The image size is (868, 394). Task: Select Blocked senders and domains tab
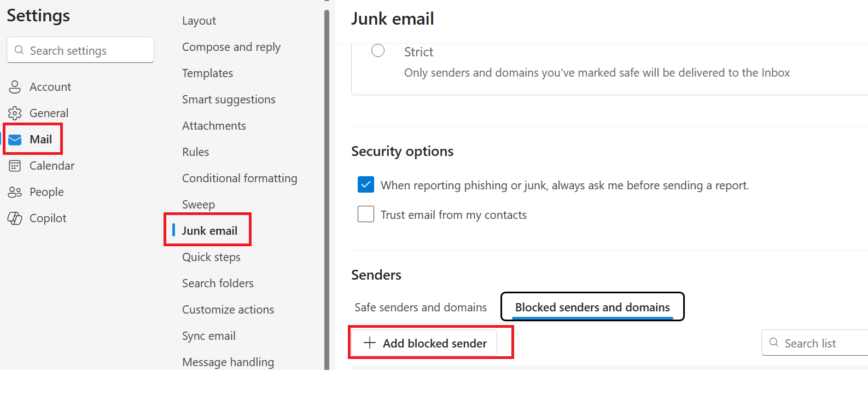point(592,308)
